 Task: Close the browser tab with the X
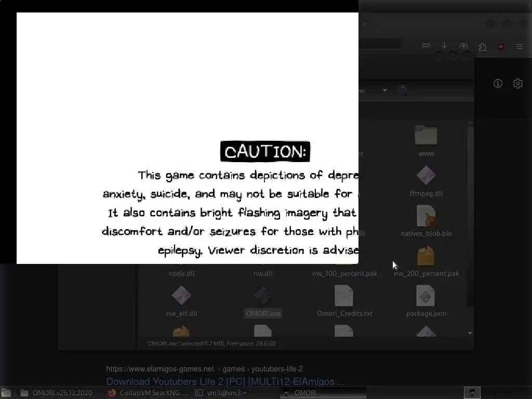(x=364, y=24)
